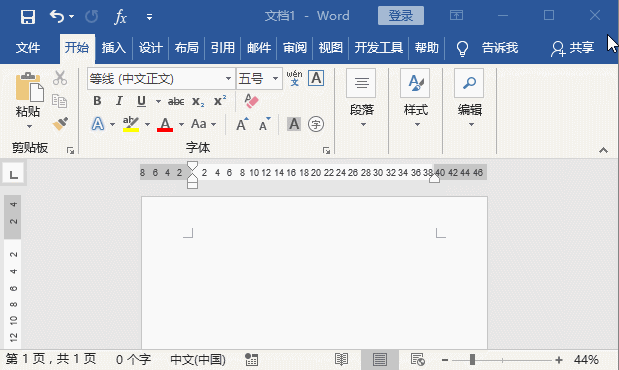The image size is (619, 370).
Task: Insert enclosed character 字 icon
Action: coord(316,124)
